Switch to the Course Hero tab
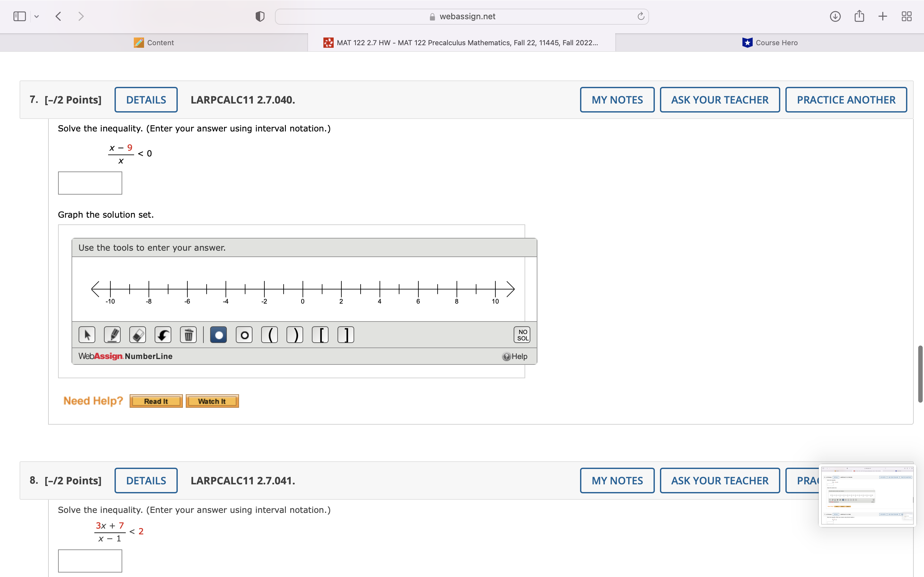The width and height of the screenshot is (924, 577). coord(769,42)
